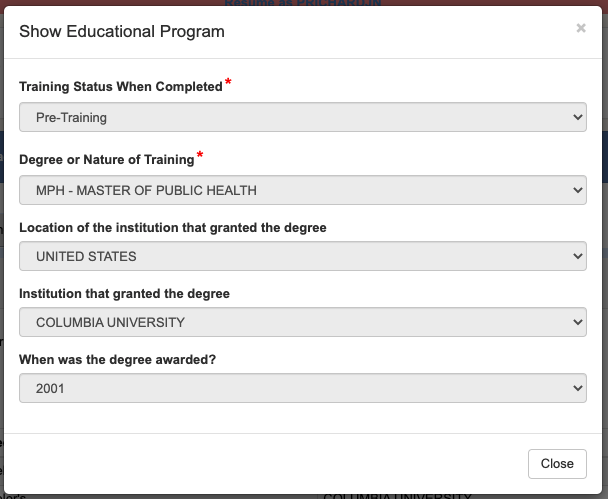Click the Close button
Viewport: 608px width, 499px height.
point(557,463)
